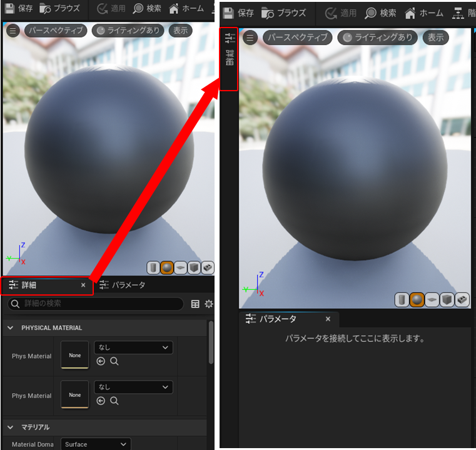Select custom mesh preview in the right viewport
This screenshot has width=476, height=450.
pos(462,300)
